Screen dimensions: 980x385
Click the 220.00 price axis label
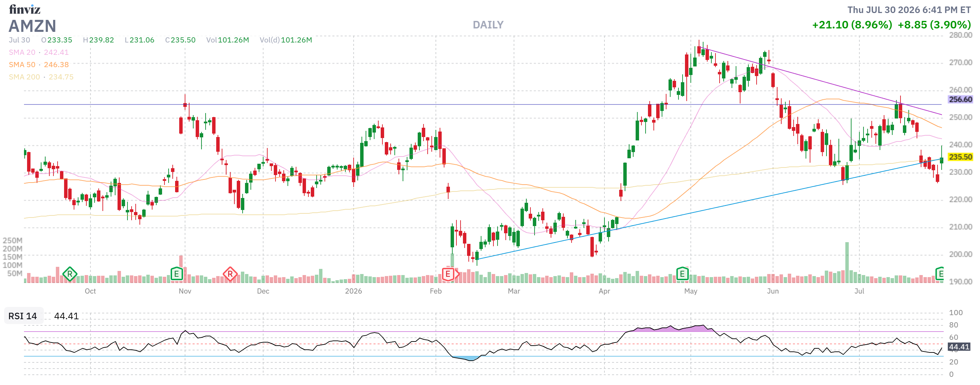(960, 200)
